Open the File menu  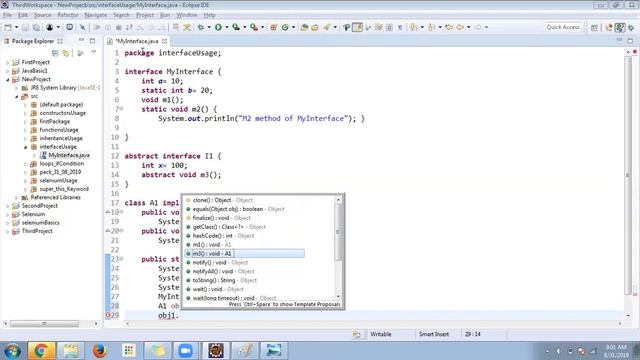(7, 15)
